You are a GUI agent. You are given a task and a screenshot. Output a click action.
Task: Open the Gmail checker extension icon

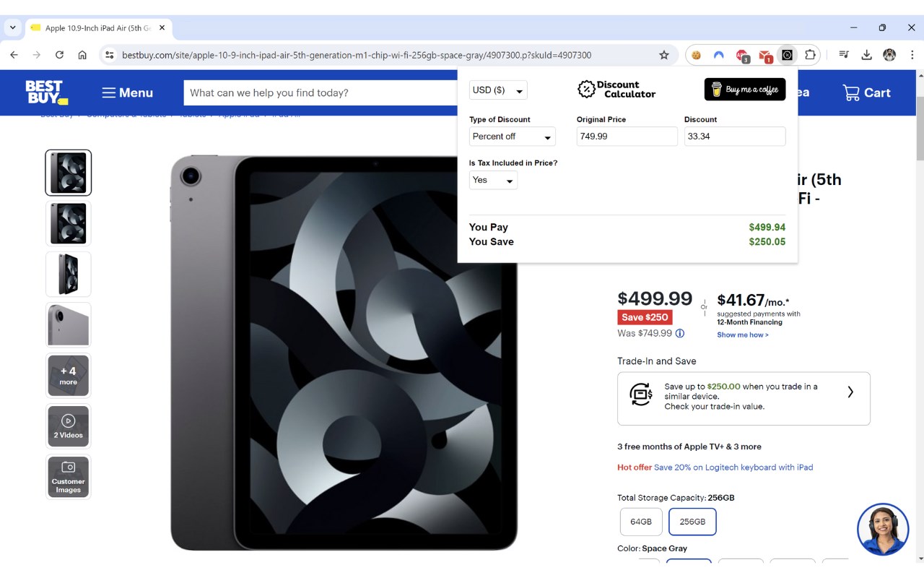[765, 55]
